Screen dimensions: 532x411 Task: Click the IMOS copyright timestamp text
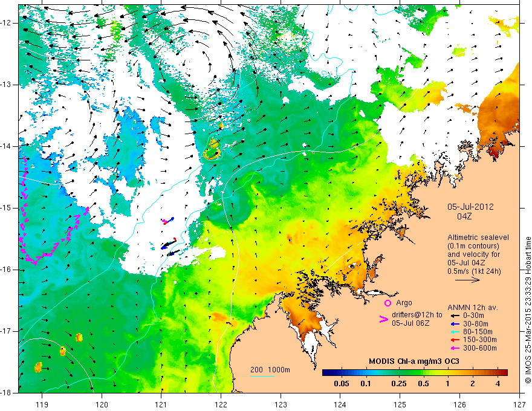pyautogui.click(x=528, y=309)
